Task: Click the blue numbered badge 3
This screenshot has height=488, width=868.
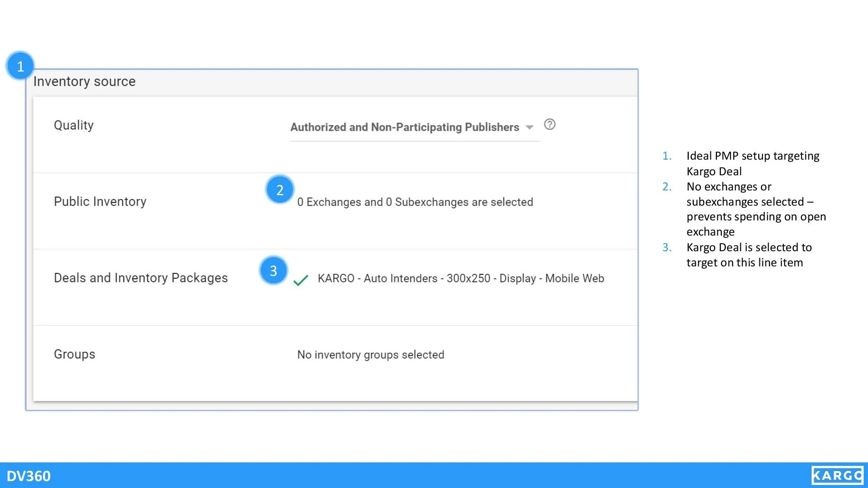Action: coord(273,270)
